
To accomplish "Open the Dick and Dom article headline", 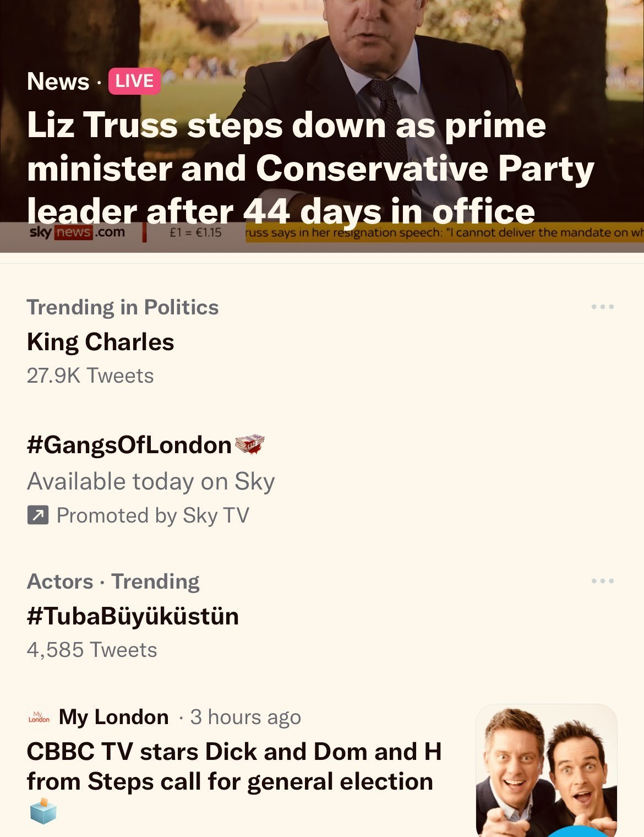I will (x=234, y=767).
